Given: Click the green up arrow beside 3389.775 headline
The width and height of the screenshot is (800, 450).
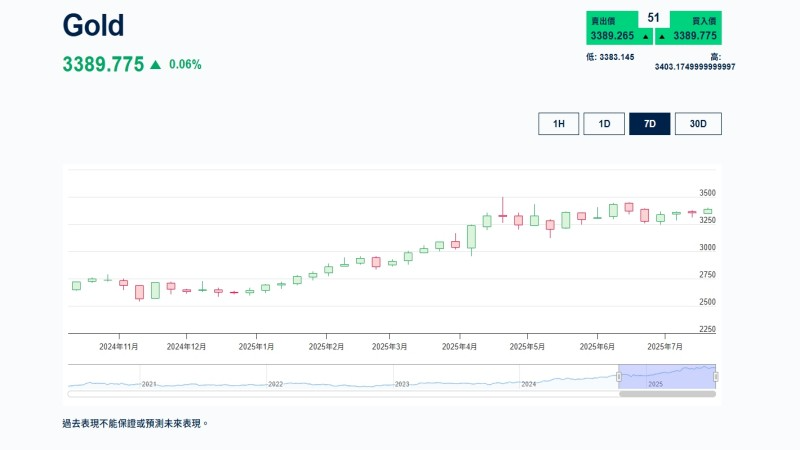Looking at the screenshot, I should [156, 65].
